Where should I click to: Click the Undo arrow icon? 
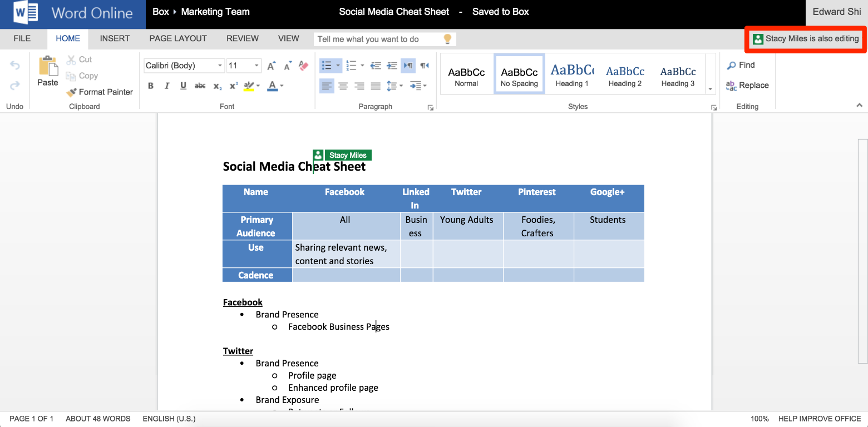click(15, 66)
